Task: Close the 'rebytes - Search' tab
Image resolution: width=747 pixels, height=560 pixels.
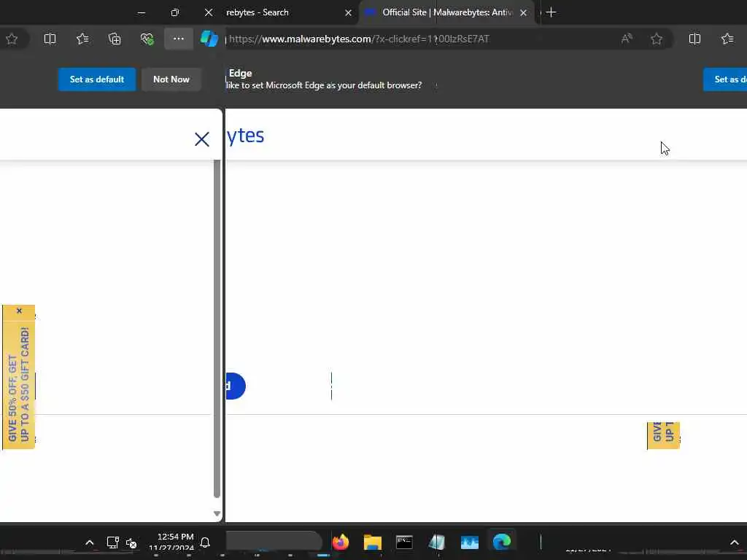Action: click(348, 13)
